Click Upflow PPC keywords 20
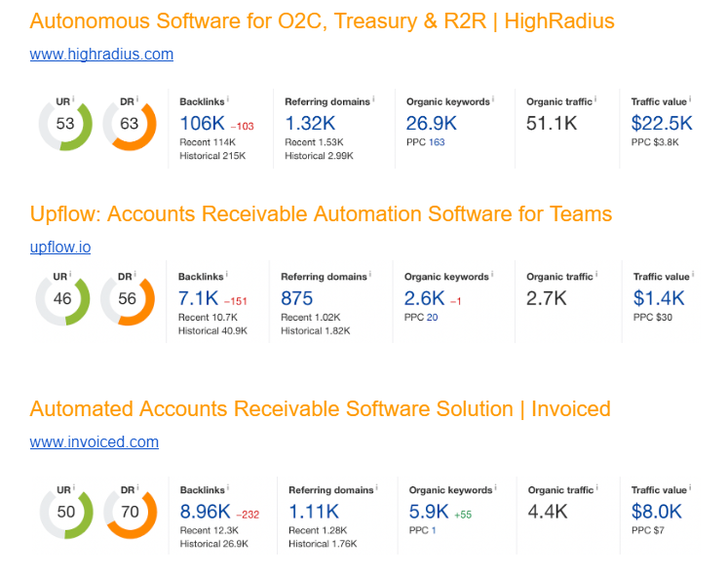The image size is (728, 575). point(433,318)
